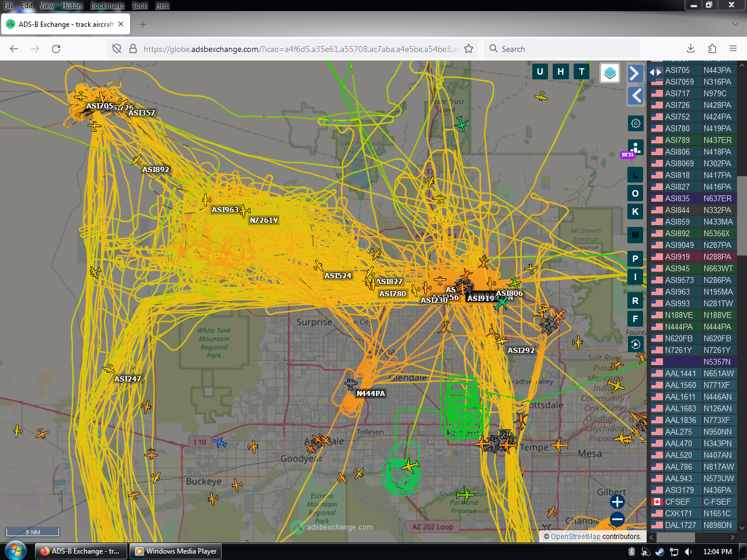Open the Steam tray icon
Screen dimensions: 747x560
[659, 551]
